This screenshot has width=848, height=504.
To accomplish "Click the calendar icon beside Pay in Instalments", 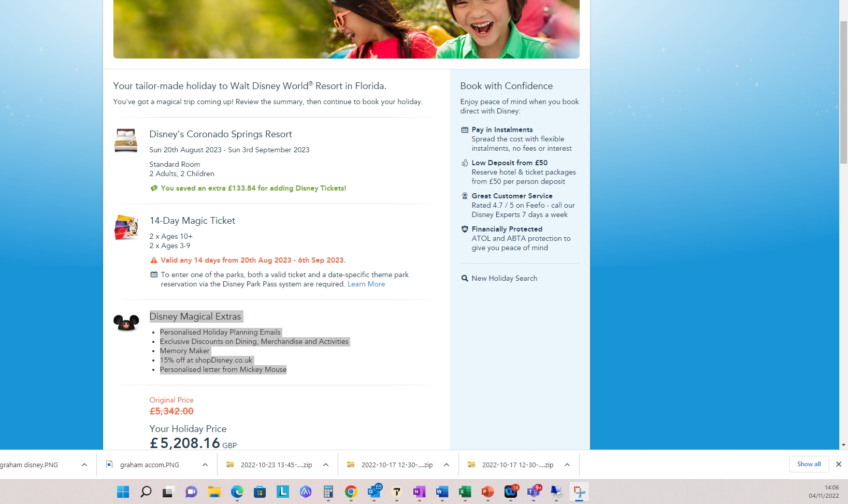I will coord(465,129).
